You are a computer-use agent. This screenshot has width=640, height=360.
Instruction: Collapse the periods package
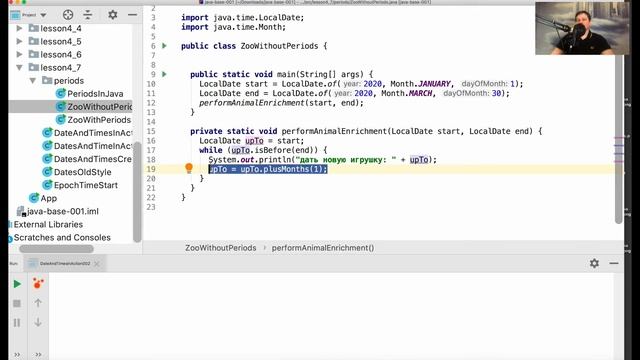tap(33, 81)
